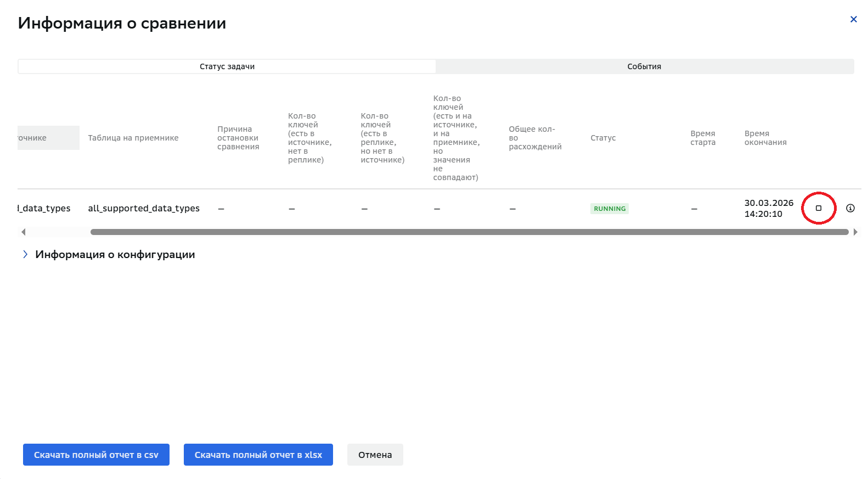Switch to the Статус задачи tab

pos(227,66)
